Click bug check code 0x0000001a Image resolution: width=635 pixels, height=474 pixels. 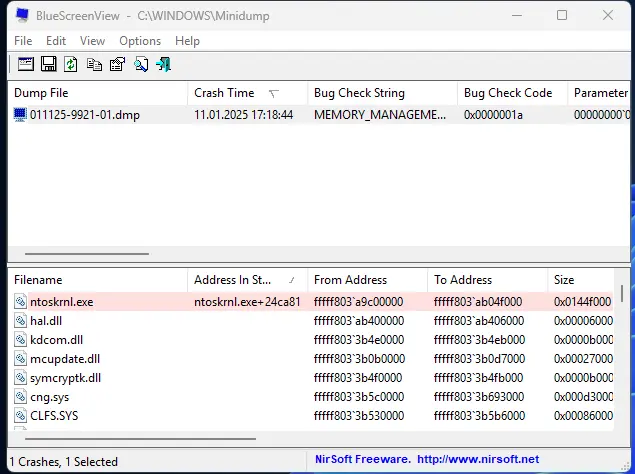coord(493,115)
